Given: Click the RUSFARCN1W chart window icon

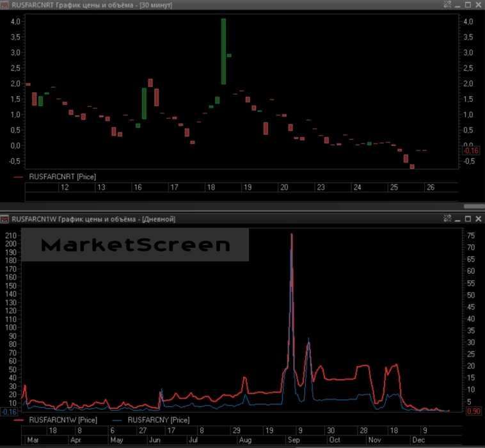Looking at the screenshot, I should click(x=4, y=220).
